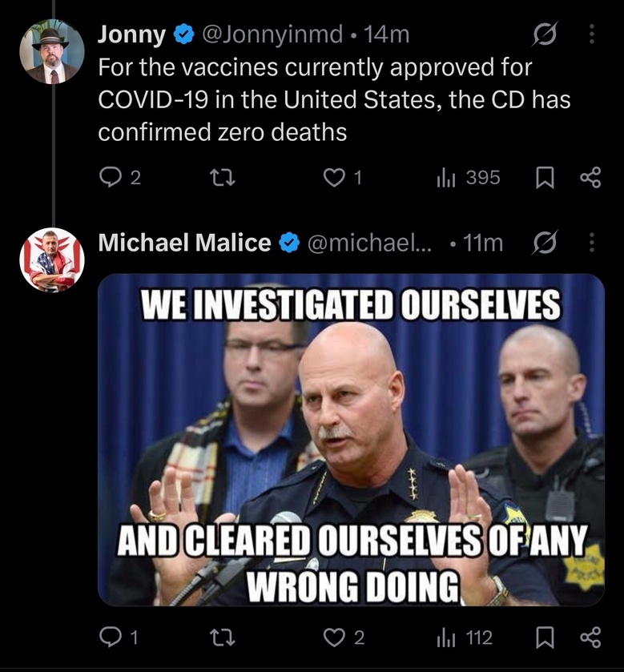Retweet Jonny's COVID-19 tweet
This screenshot has height=672, width=624.
click(222, 178)
